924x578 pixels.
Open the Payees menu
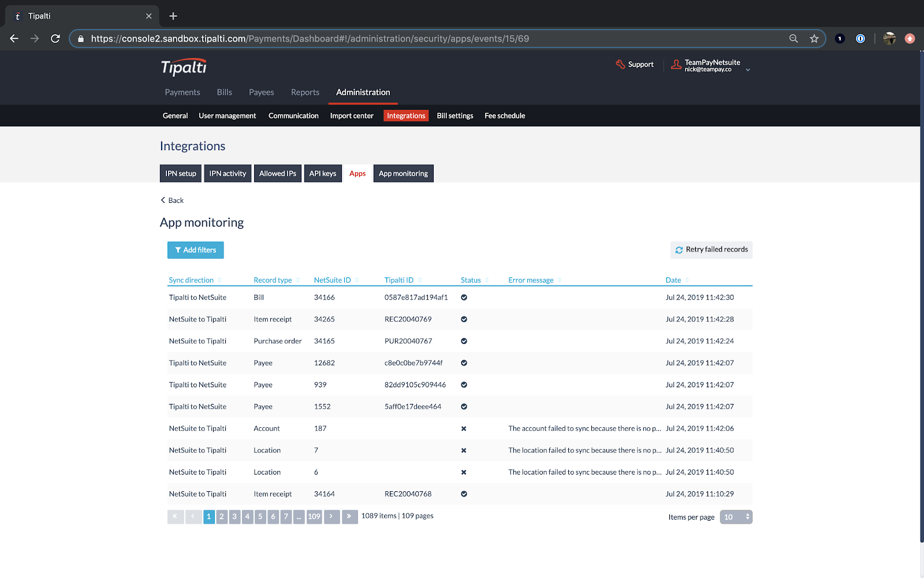click(x=262, y=92)
